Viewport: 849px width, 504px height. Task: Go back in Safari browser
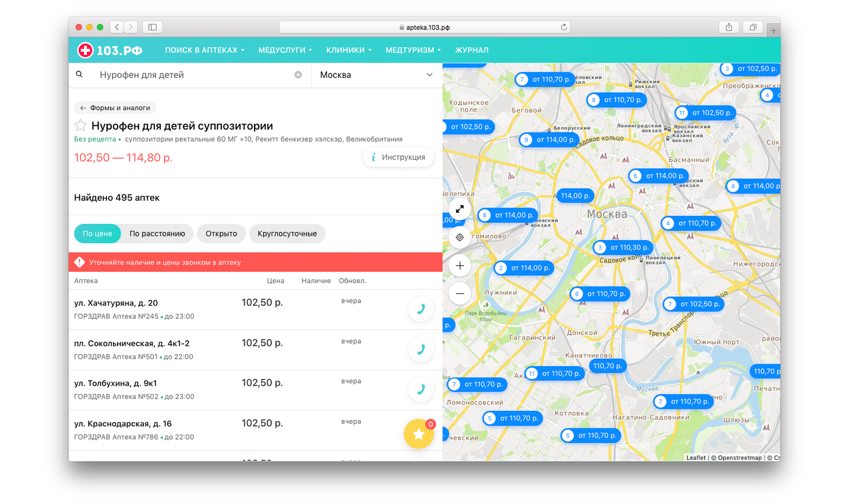pyautogui.click(x=117, y=27)
